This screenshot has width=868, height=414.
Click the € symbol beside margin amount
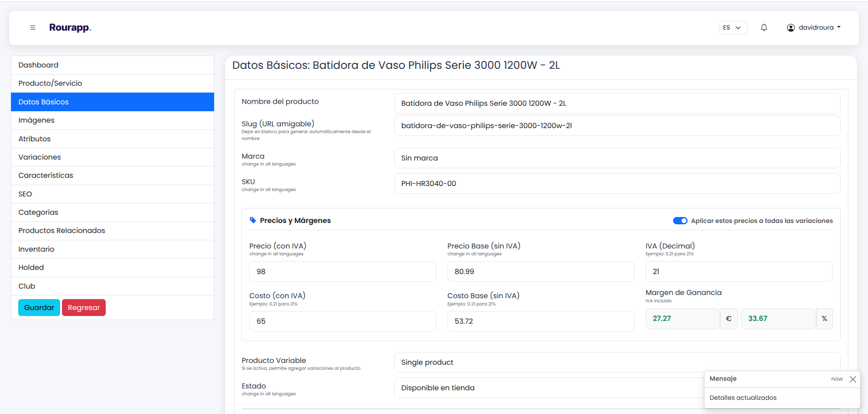coord(729,319)
